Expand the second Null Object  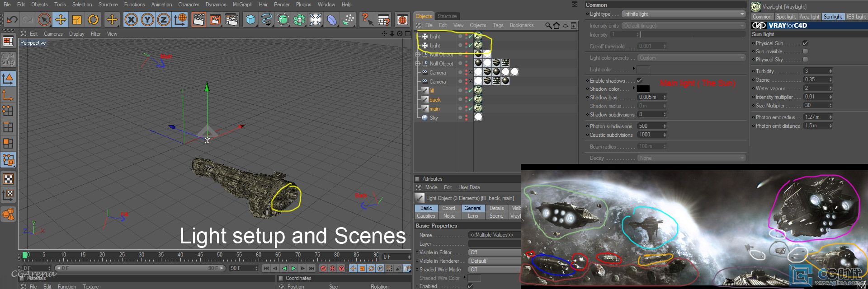click(x=418, y=64)
